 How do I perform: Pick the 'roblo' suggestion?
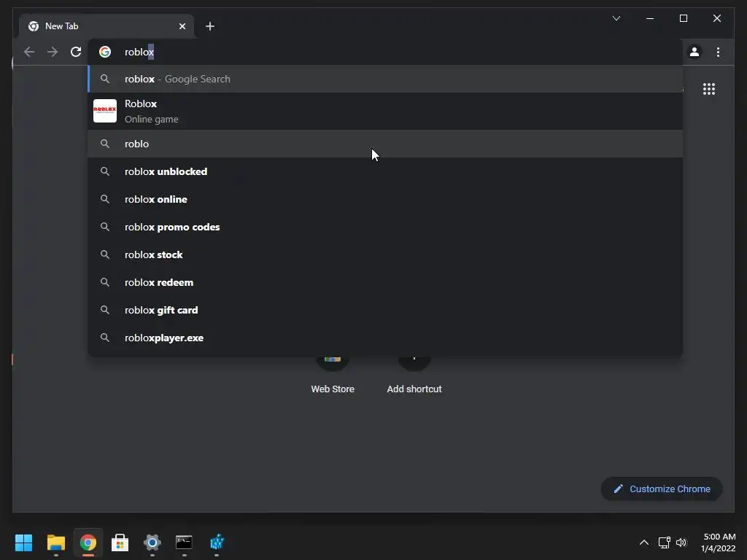(385, 144)
